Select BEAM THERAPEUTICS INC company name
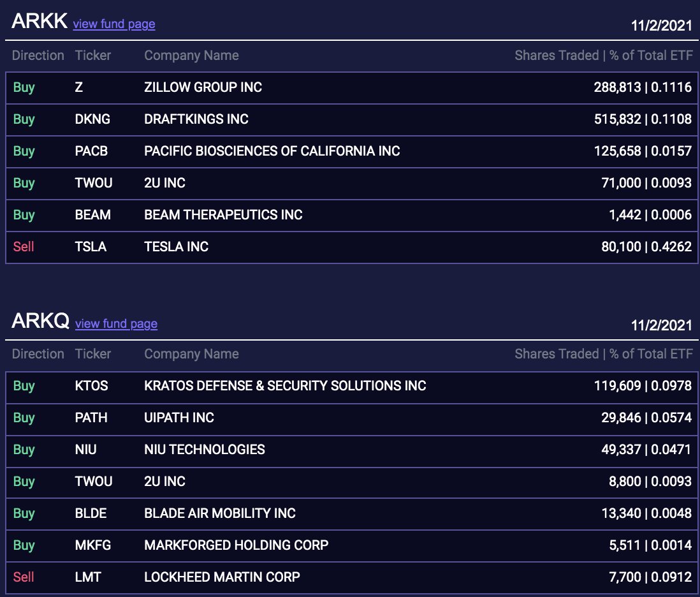The image size is (700, 597). [223, 215]
